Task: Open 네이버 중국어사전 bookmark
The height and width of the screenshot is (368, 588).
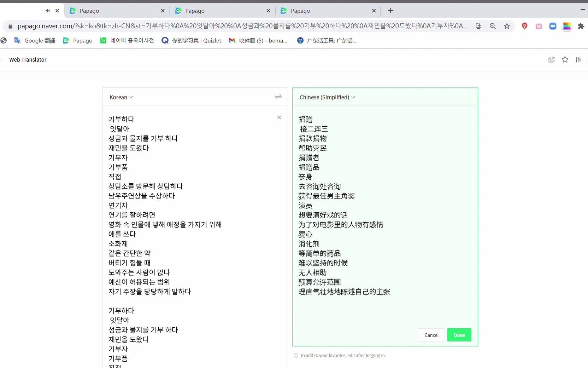Action: [x=127, y=41]
